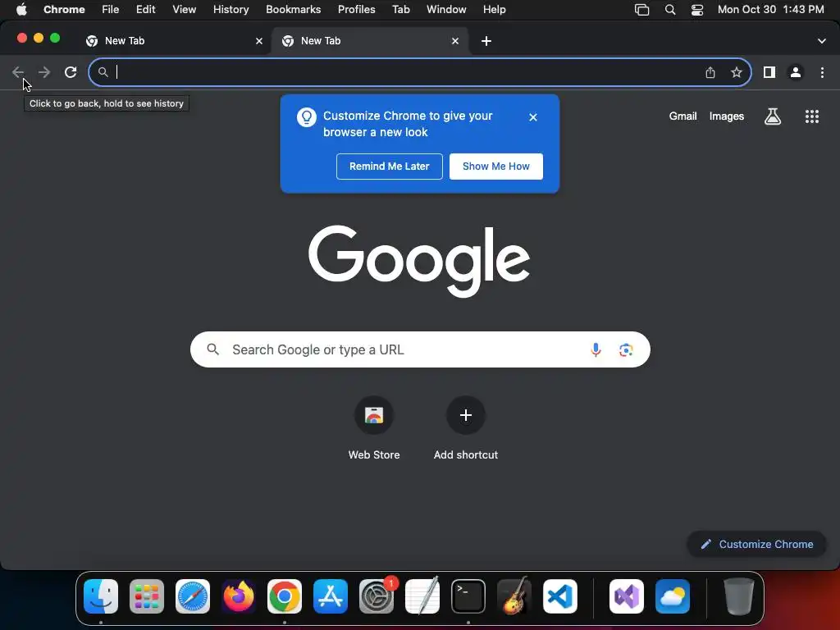Open the Trash in the dock
This screenshot has width=840, height=630.
(x=739, y=596)
